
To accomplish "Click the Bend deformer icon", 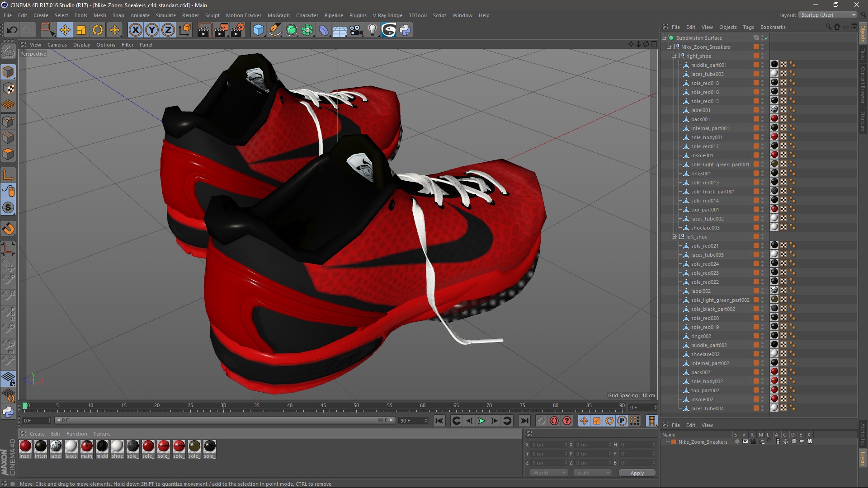I will (324, 30).
